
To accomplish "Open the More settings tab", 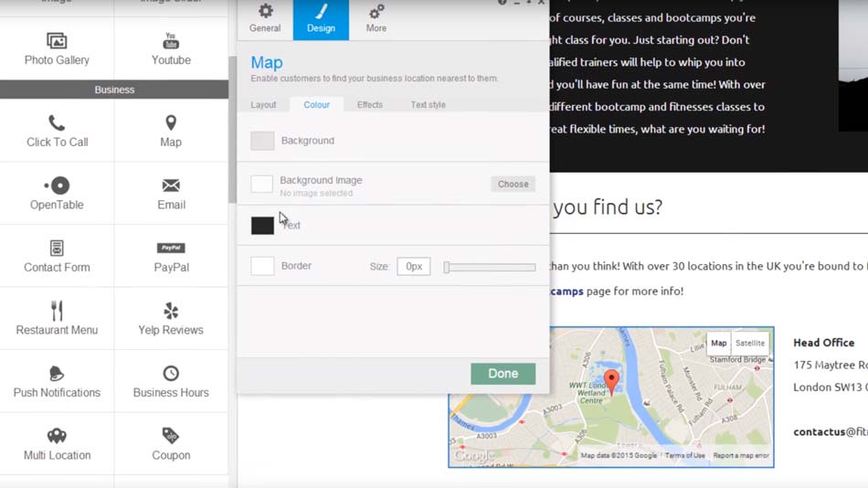I will (x=376, y=19).
